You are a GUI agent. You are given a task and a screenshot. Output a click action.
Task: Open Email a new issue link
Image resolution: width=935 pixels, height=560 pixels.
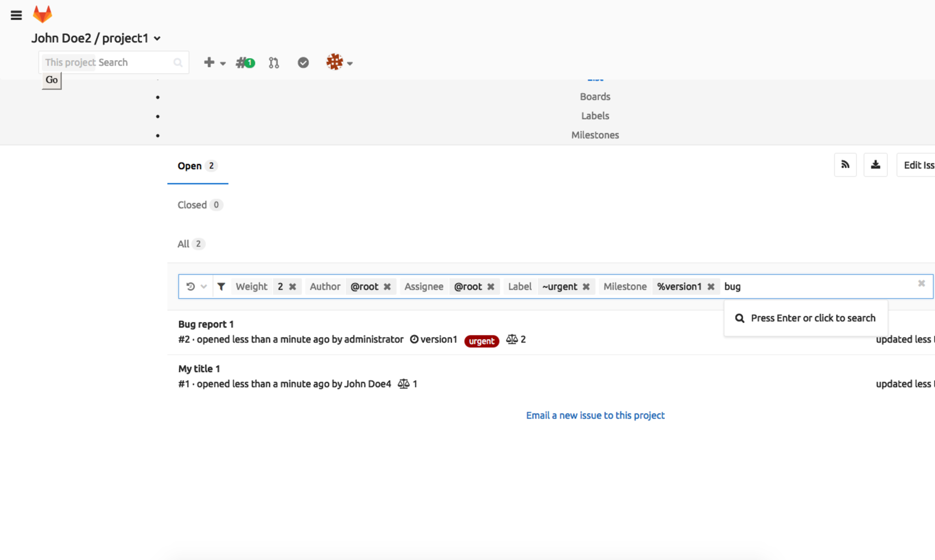pyautogui.click(x=595, y=415)
